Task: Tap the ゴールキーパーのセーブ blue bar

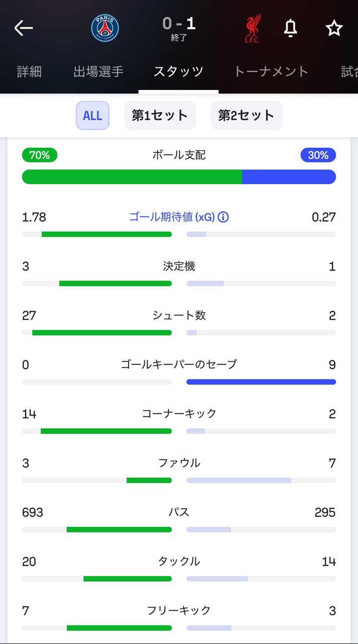Action: (261, 382)
